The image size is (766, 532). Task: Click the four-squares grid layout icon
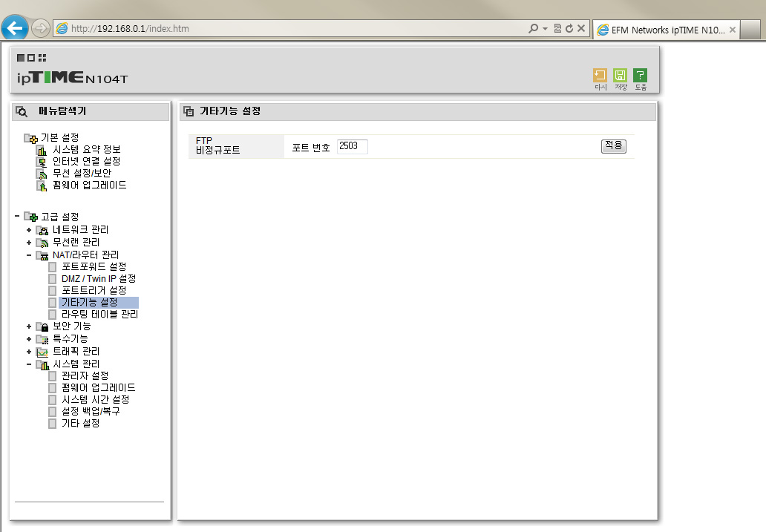42,58
